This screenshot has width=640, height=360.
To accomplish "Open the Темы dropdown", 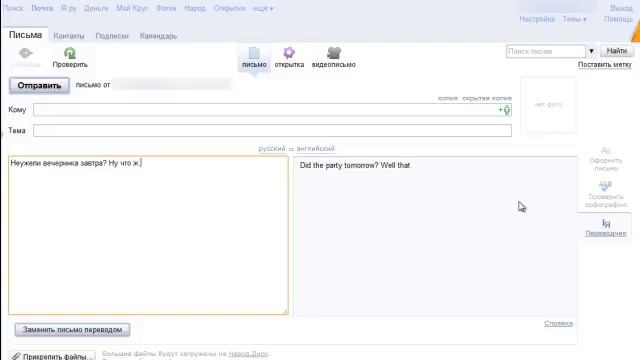I will click(x=574, y=19).
